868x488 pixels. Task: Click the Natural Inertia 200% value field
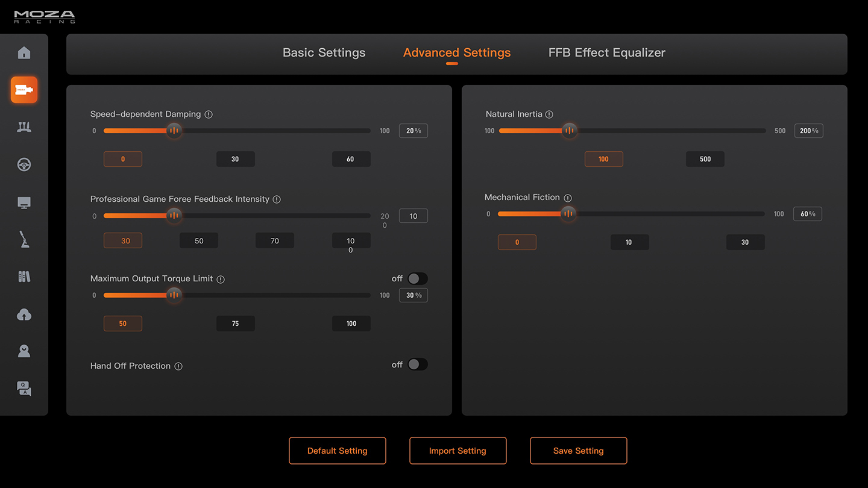coord(808,131)
